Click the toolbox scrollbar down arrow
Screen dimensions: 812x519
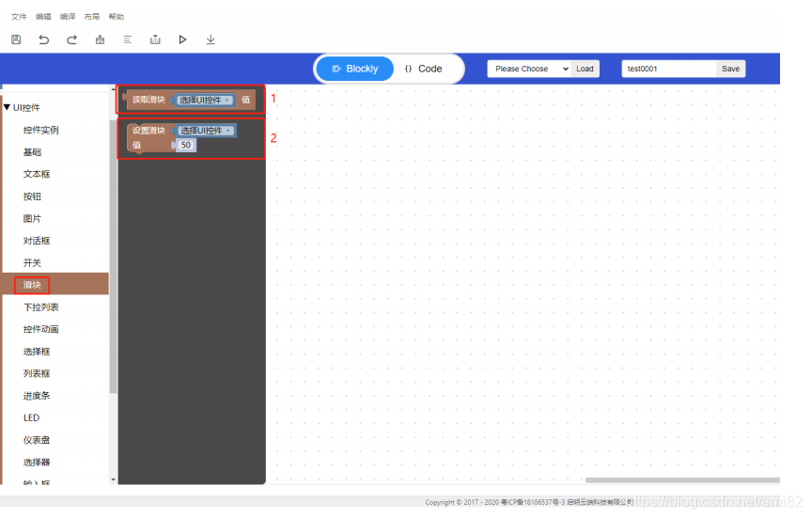(x=114, y=480)
